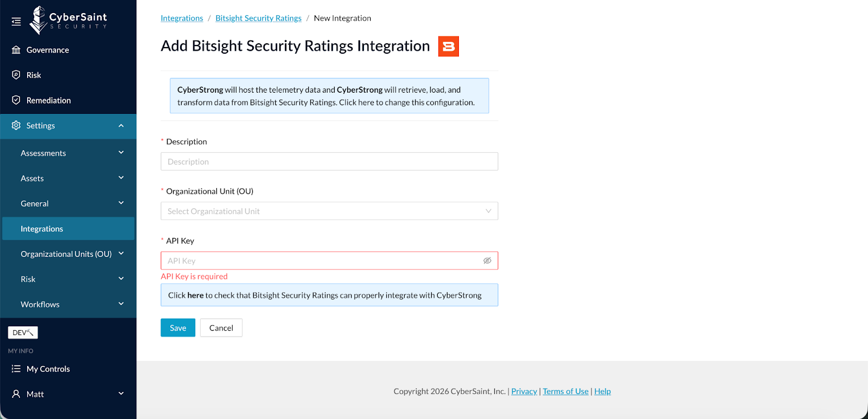Open the General settings menu item
This screenshot has height=419, width=868.
pyautogui.click(x=35, y=203)
